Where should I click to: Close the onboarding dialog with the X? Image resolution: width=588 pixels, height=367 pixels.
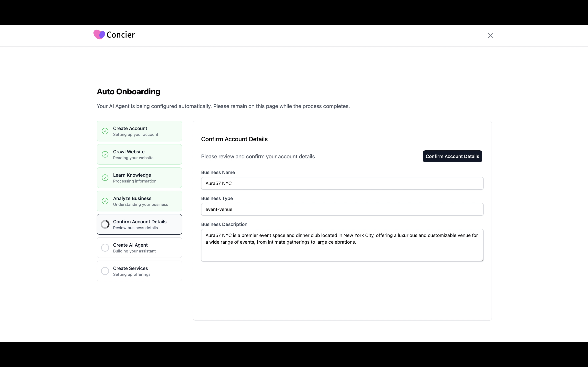point(490,35)
